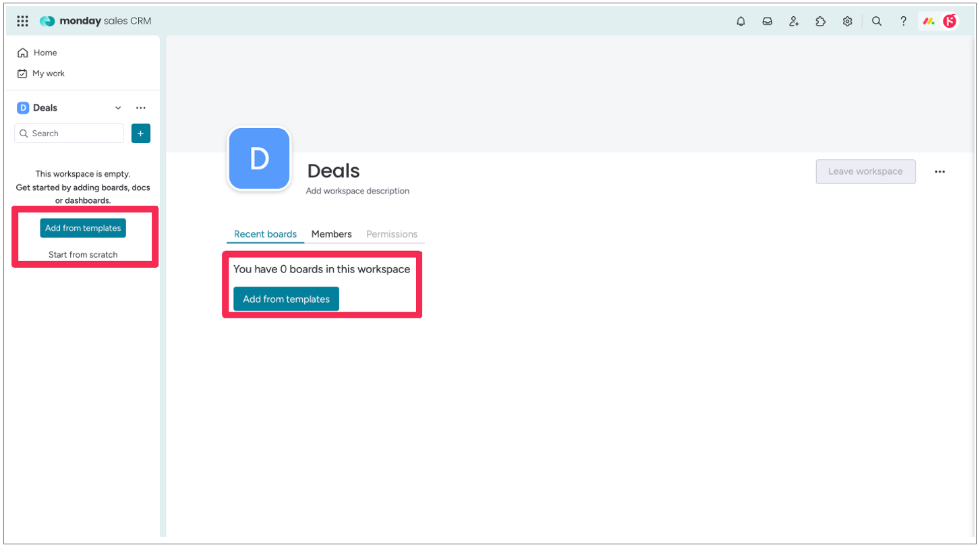Image resolution: width=980 pixels, height=549 pixels.
Task: Open the apps marketplace puzzle icon
Action: (821, 21)
